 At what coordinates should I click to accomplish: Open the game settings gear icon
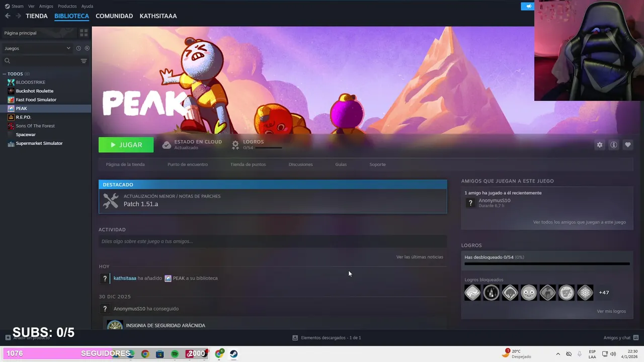click(600, 145)
